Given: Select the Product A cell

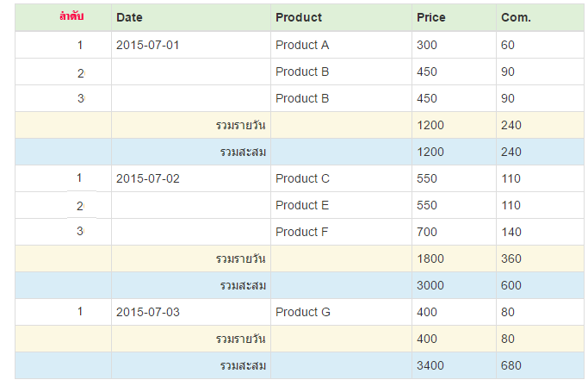Looking at the screenshot, I should (x=302, y=45).
